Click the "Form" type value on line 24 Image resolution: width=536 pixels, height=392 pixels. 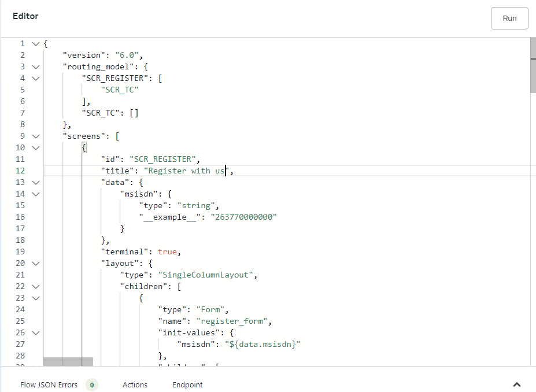(x=210, y=310)
